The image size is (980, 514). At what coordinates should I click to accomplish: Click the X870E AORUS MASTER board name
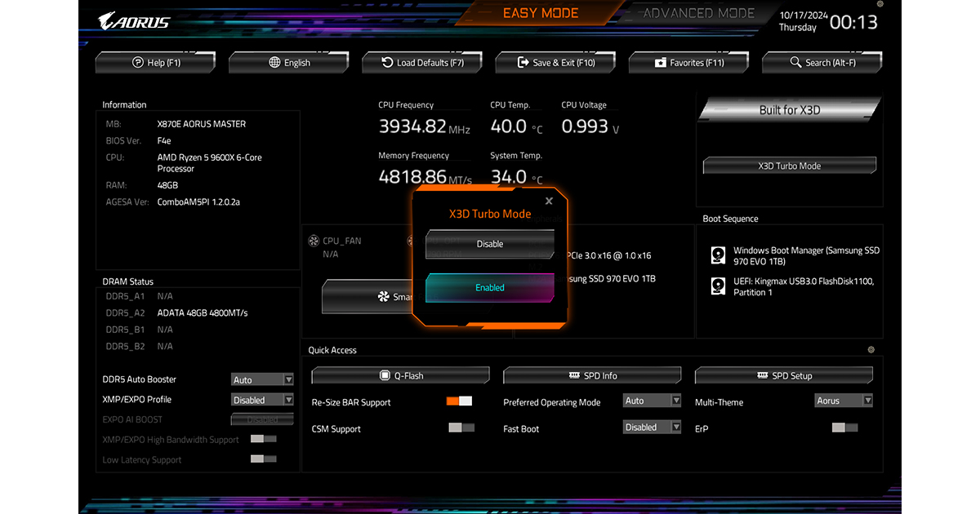coord(202,124)
